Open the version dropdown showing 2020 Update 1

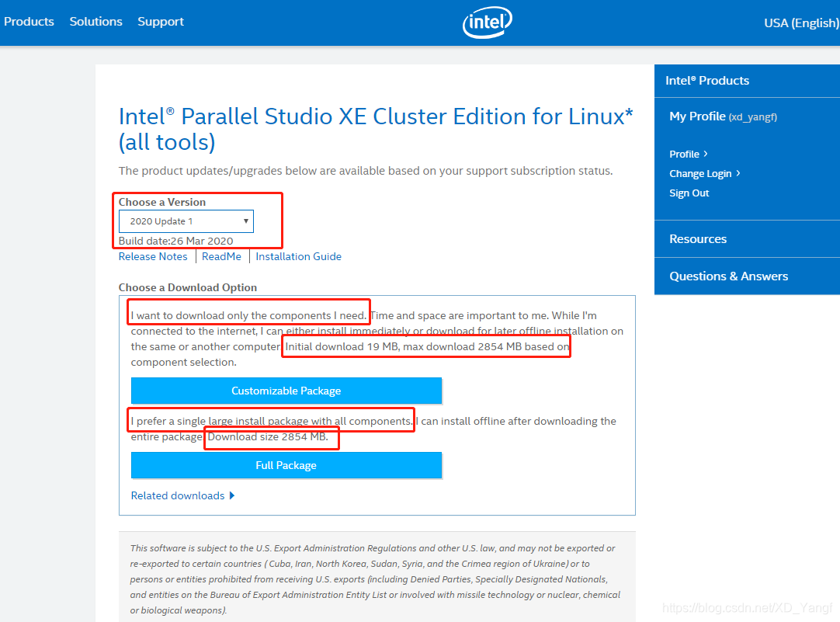point(186,221)
